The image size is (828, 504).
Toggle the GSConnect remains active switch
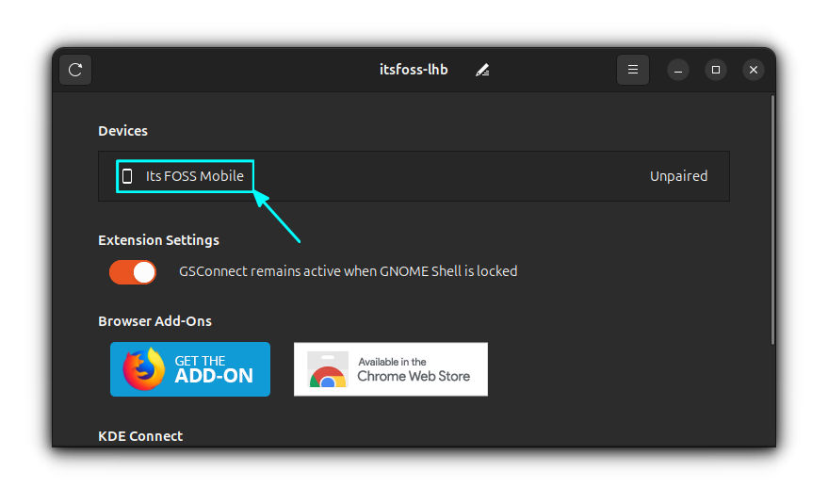pos(133,271)
